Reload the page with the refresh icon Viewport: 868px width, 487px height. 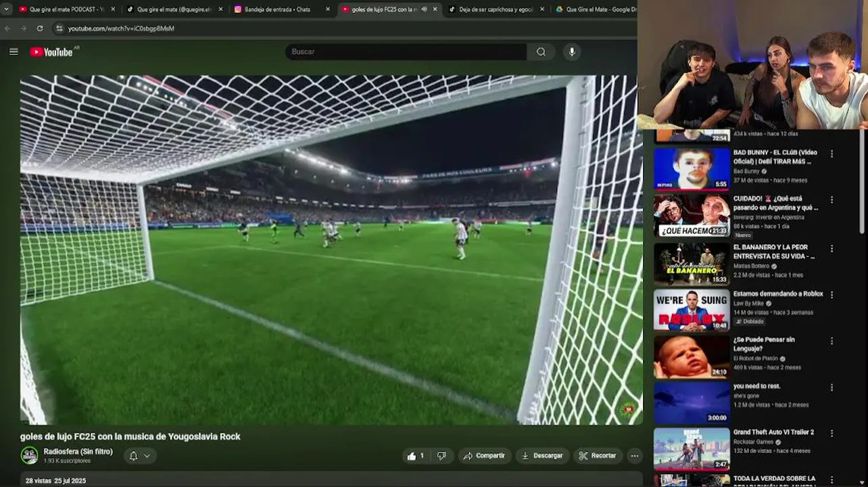point(40,28)
